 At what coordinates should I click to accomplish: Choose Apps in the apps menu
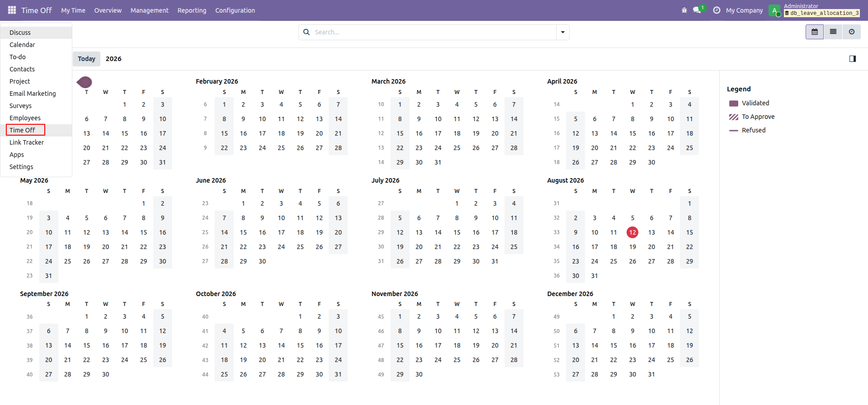pos(36,155)
